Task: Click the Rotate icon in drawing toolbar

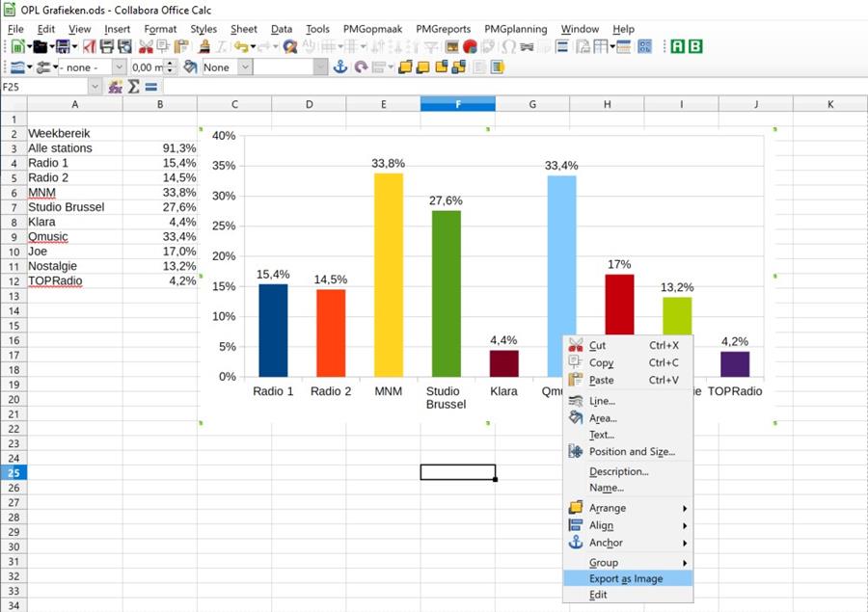Action: [361, 67]
